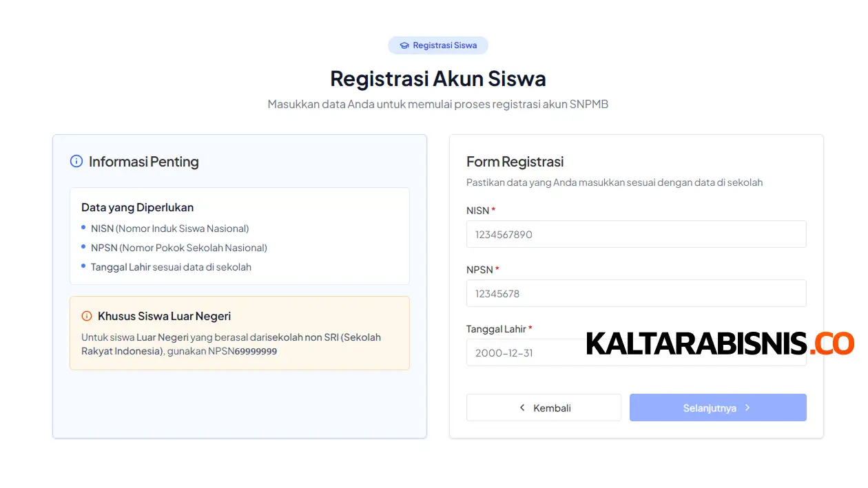Click the right chevron inside Selanjutnya button
This screenshot has width=868, height=488.
tap(748, 407)
